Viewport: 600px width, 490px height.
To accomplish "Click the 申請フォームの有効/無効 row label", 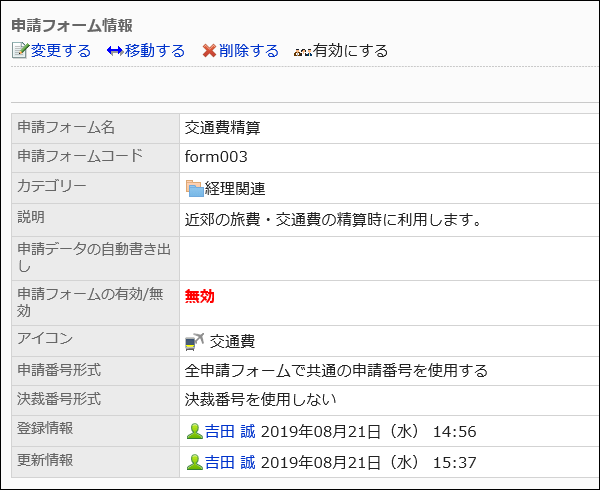I will [90, 302].
